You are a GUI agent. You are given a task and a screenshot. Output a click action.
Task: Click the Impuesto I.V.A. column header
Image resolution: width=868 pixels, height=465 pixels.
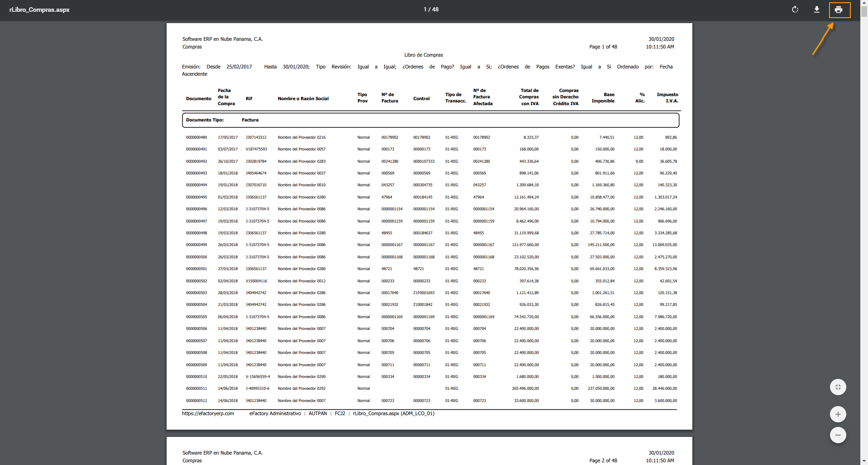[x=667, y=97]
